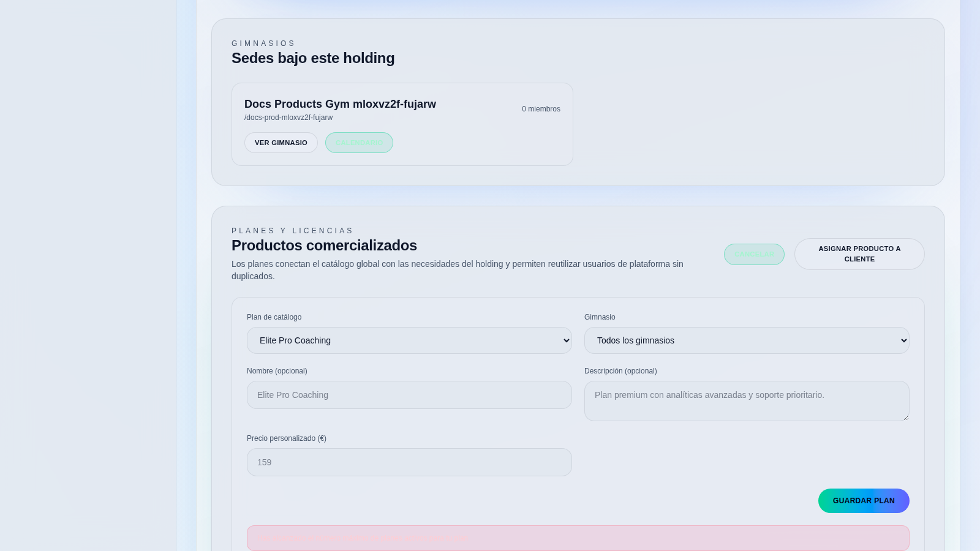Click the PLANES Y LICENCIAS section label
980x551 pixels.
292,231
